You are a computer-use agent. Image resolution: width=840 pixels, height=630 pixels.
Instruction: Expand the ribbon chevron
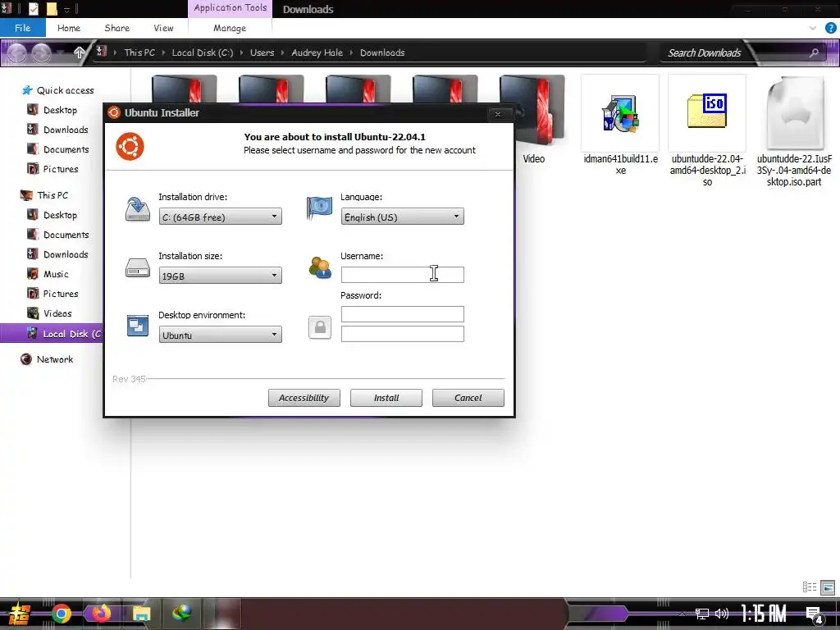813,28
